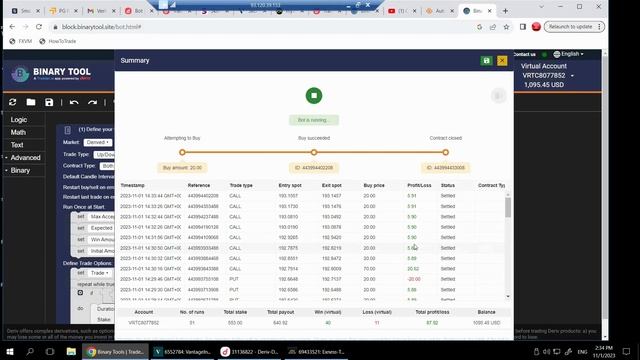Screen dimensions: 640x360
Task: Click the Trade type column header
Action: (241, 185)
